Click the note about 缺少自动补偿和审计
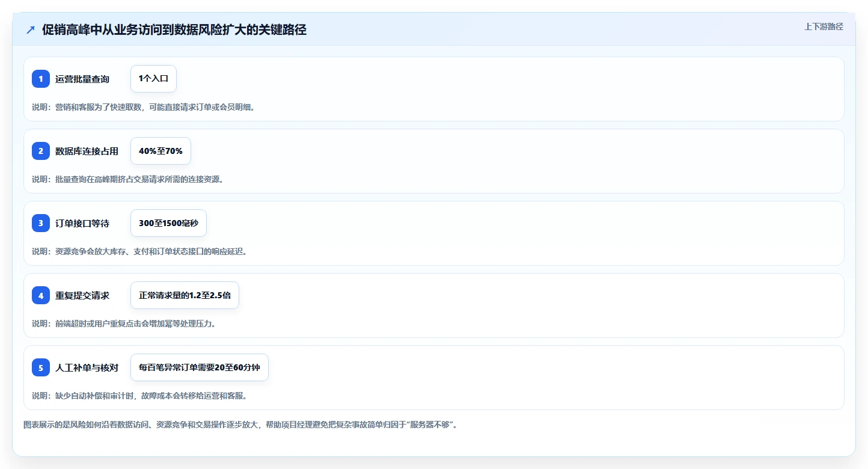The image size is (868, 469). point(139,396)
